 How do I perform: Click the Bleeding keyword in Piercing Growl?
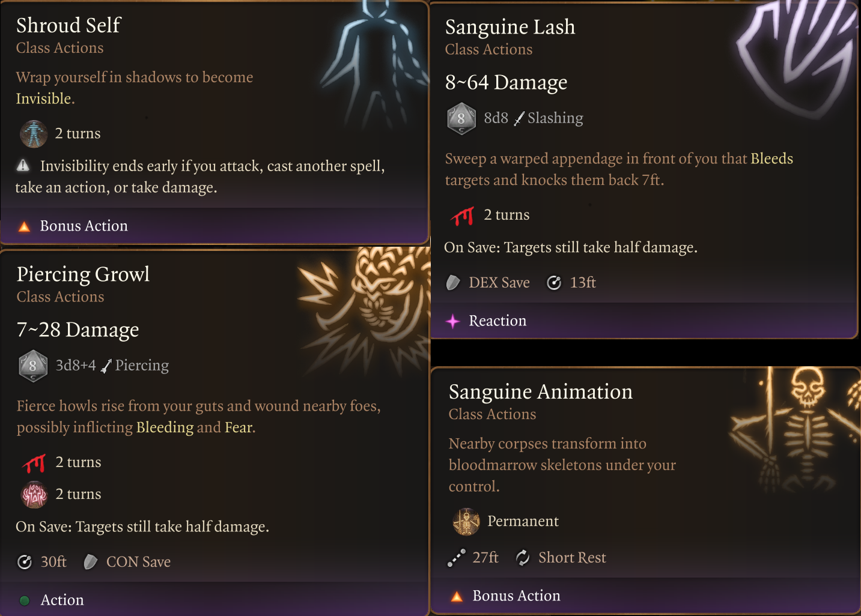point(165,427)
